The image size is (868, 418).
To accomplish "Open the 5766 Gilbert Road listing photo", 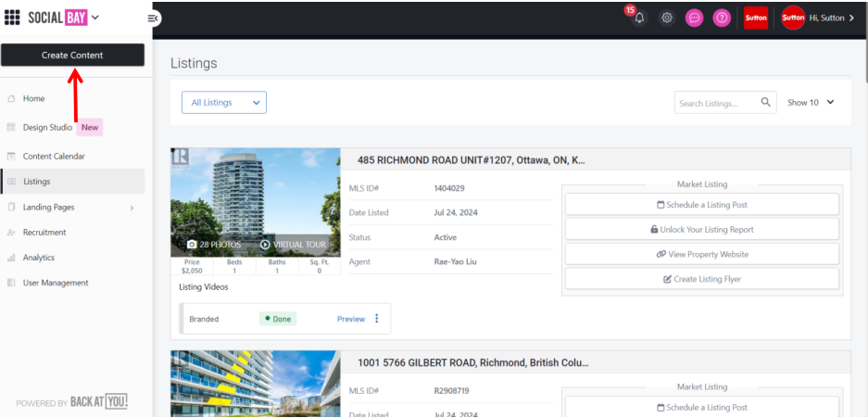I will 255,384.
